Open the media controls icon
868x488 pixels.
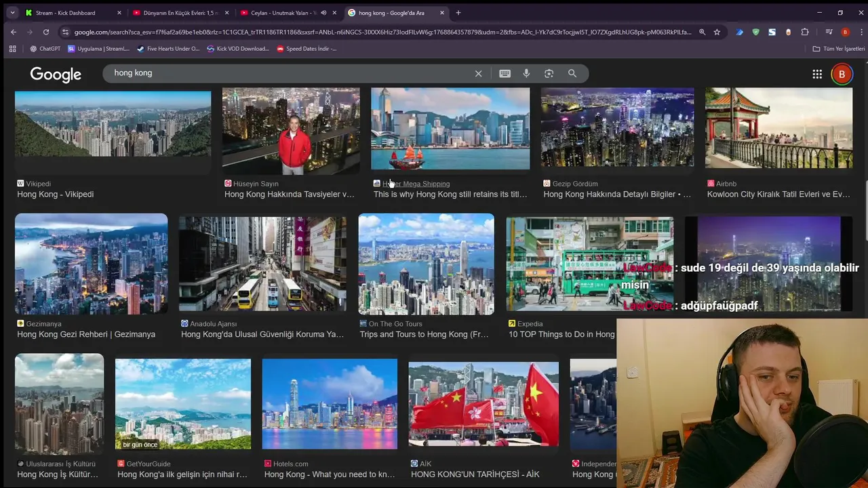[x=829, y=32]
